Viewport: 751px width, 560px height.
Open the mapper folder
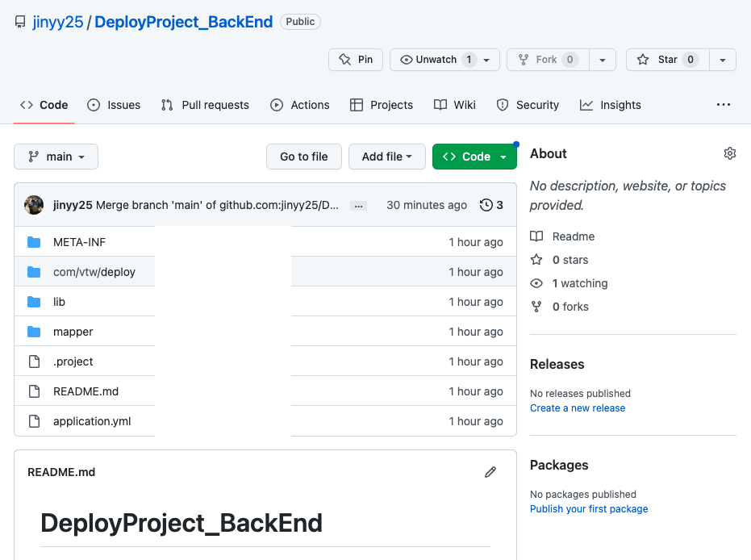point(73,332)
